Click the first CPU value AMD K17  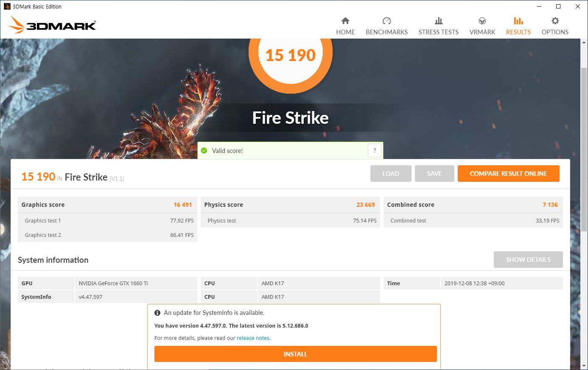[273, 283]
